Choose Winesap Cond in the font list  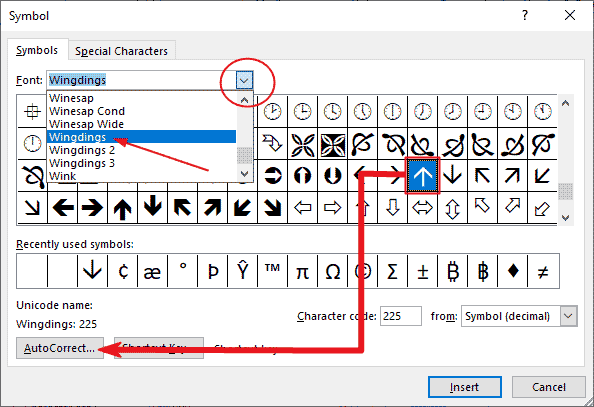click(142, 111)
